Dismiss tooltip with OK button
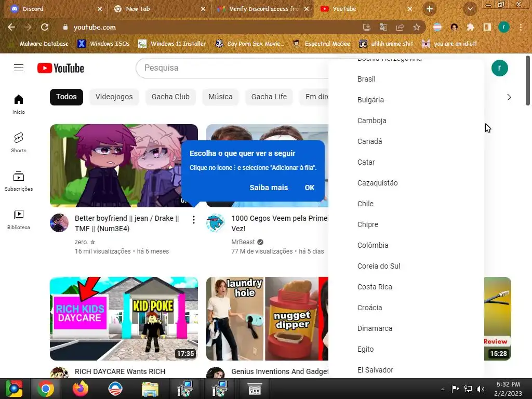The image size is (532, 399). click(310, 188)
